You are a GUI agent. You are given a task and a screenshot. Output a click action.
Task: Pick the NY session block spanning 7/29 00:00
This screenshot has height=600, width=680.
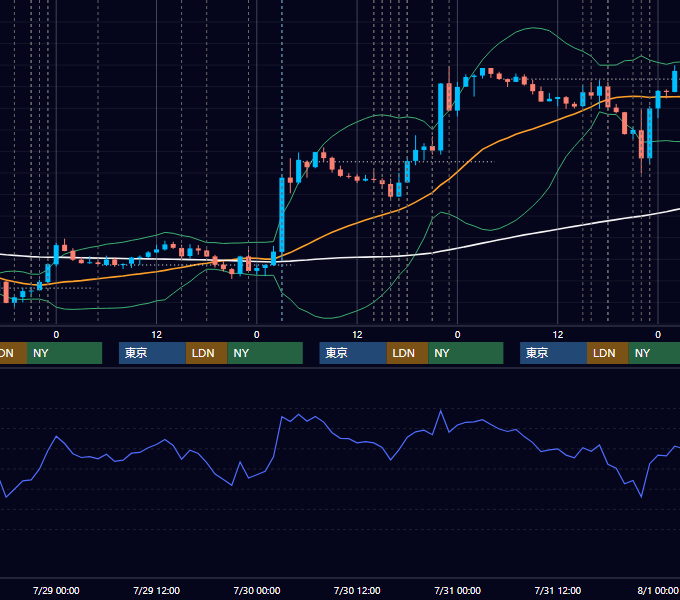[x=65, y=353]
